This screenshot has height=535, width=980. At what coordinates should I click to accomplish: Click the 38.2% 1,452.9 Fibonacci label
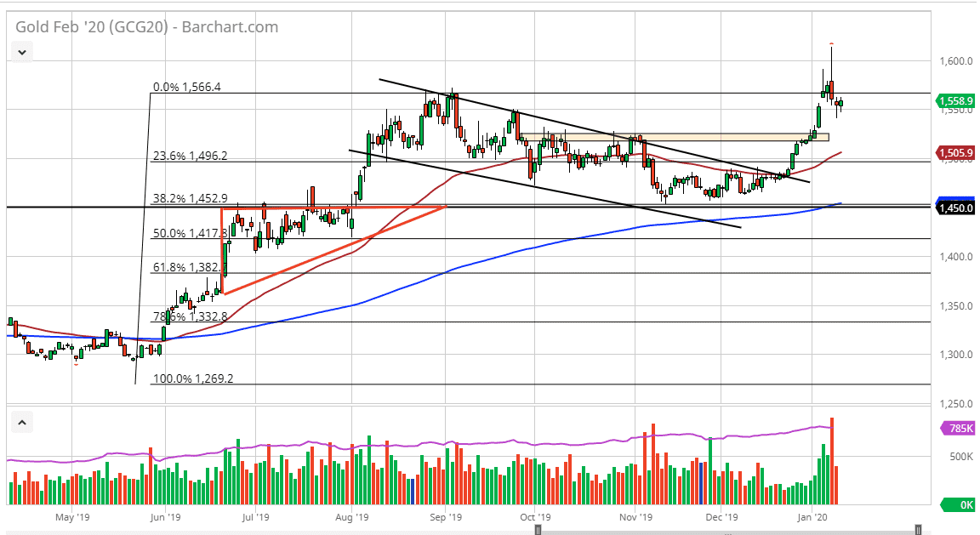click(x=190, y=198)
